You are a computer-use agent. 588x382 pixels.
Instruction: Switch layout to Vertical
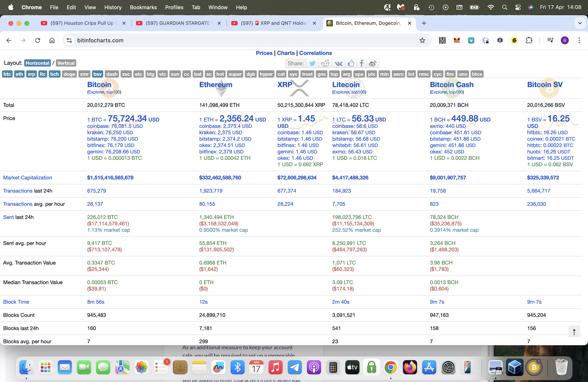point(66,63)
